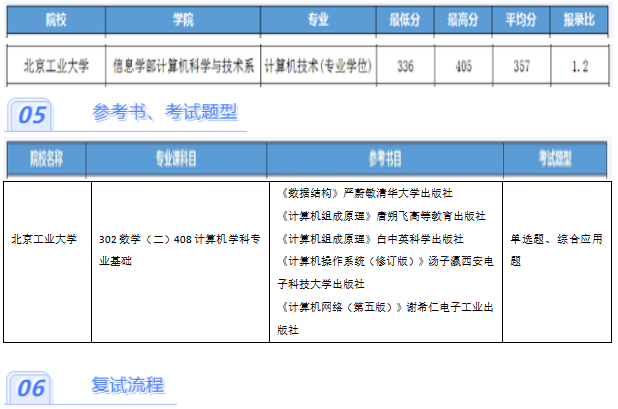Click the 专业课科目 column header
The height and width of the screenshot is (409, 618).
tap(176, 158)
